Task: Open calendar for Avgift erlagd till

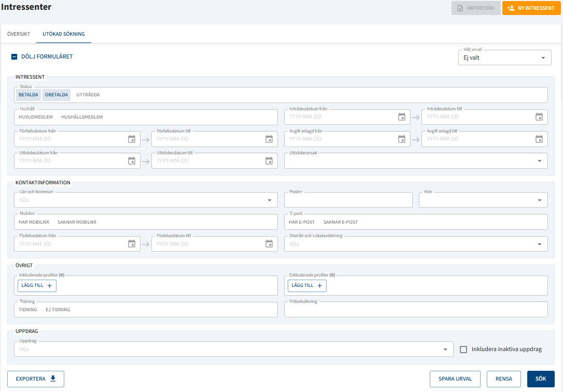Action: (539, 139)
